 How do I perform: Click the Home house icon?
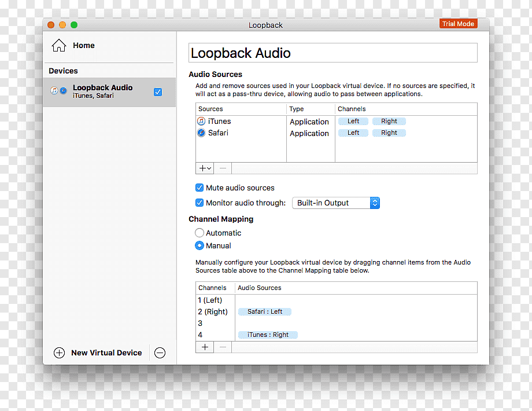point(59,46)
